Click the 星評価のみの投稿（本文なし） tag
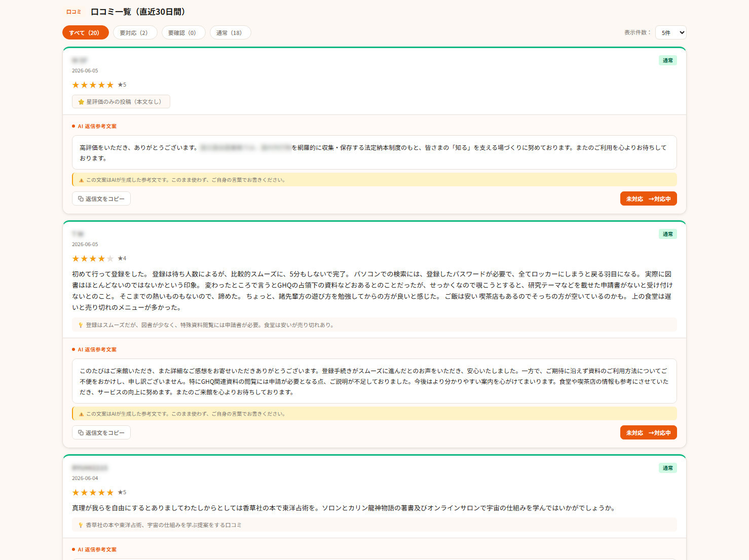Screen dimensions: 749x560 pyautogui.click(x=121, y=102)
